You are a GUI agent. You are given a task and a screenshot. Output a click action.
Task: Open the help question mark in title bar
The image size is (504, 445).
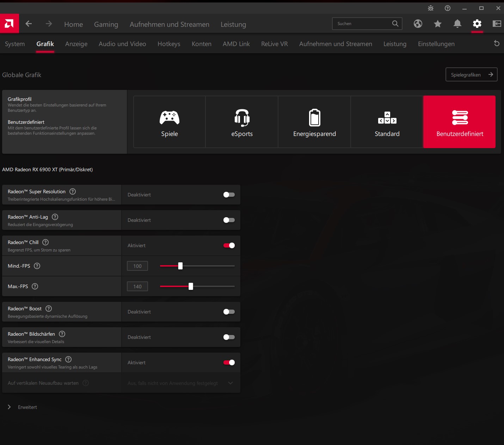(x=448, y=8)
